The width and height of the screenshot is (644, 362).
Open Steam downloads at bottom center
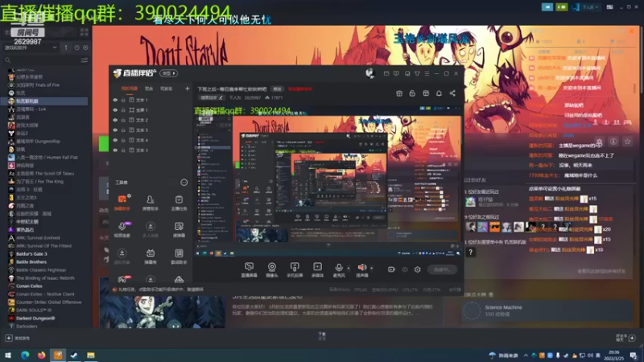[x=322, y=336]
